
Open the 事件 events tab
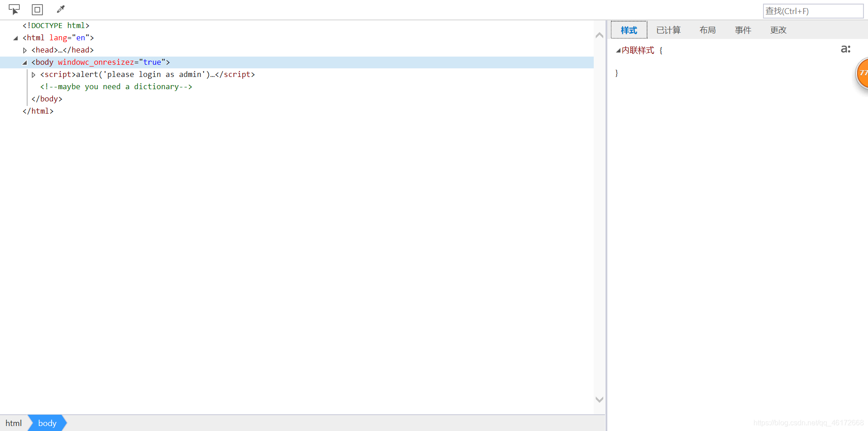(x=743, y=30)
